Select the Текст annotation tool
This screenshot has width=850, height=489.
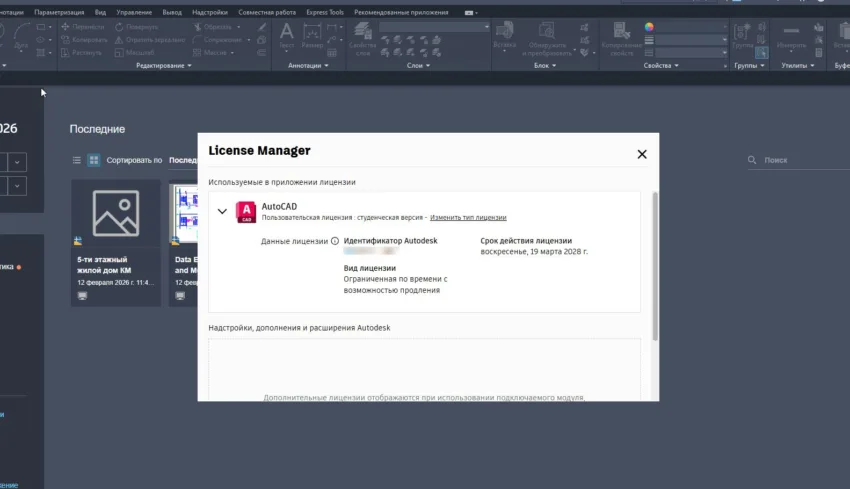286,36
